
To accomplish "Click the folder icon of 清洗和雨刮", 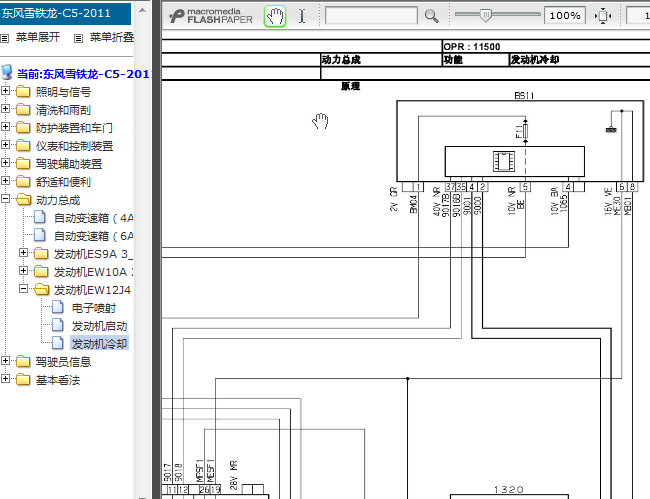I will (23, 109).
